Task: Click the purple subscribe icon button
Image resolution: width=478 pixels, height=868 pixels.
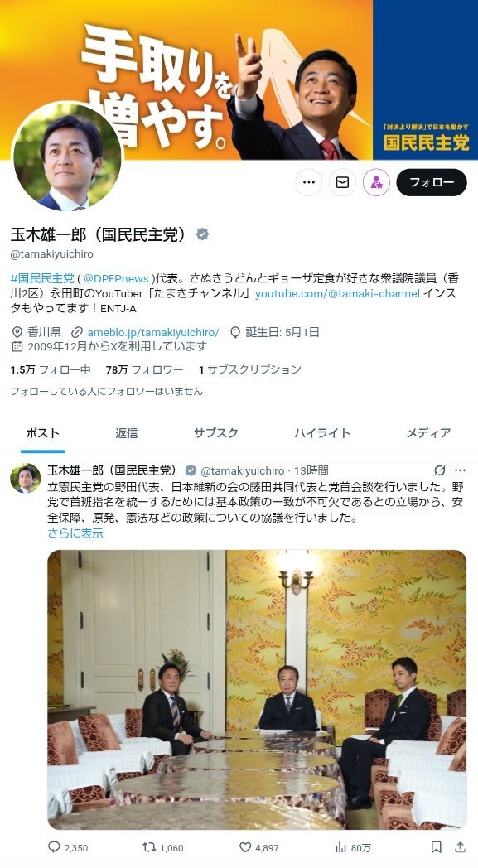Action: click(x=377, y=183)
